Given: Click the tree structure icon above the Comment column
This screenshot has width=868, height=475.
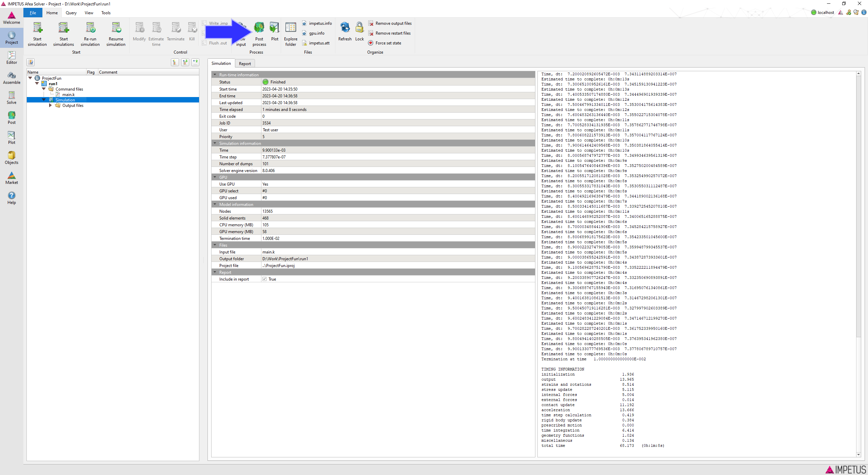Looking at the screenshot, I should click(175, 62).
